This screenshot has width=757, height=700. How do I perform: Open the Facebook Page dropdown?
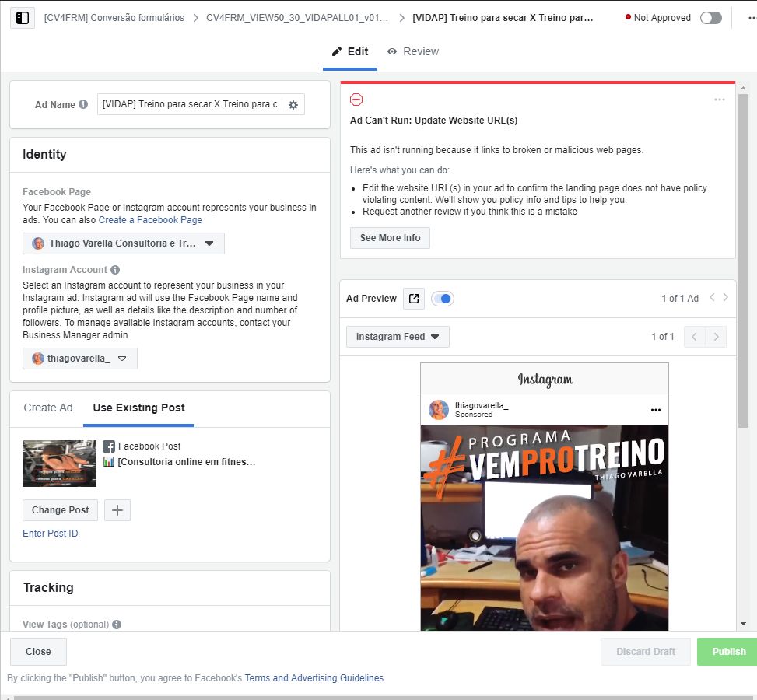point(124,243)
